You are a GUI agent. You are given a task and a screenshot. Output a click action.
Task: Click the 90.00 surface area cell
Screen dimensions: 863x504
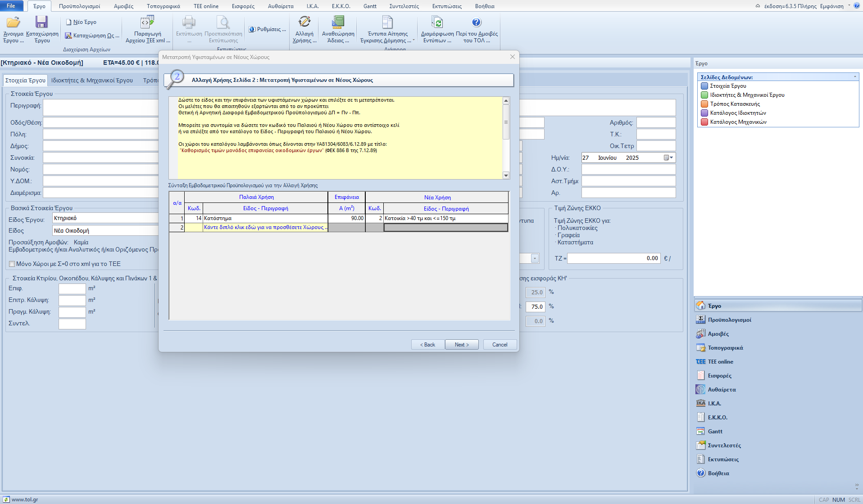[346, 218]
